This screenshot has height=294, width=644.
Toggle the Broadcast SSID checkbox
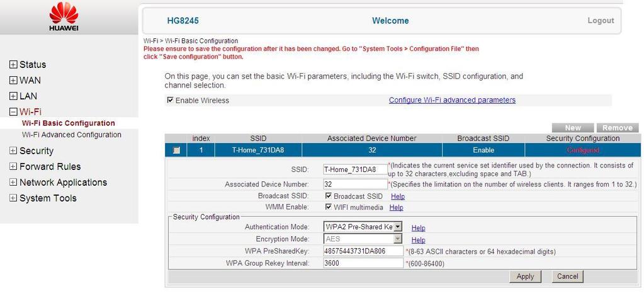pos(328,196)
